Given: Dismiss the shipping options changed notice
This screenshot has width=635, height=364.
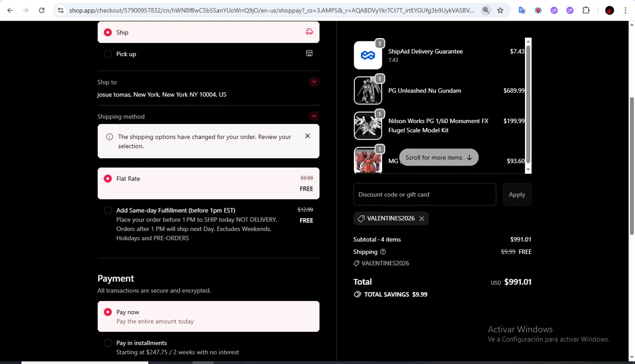Looking at the screenshot, I should click(308, 136).
